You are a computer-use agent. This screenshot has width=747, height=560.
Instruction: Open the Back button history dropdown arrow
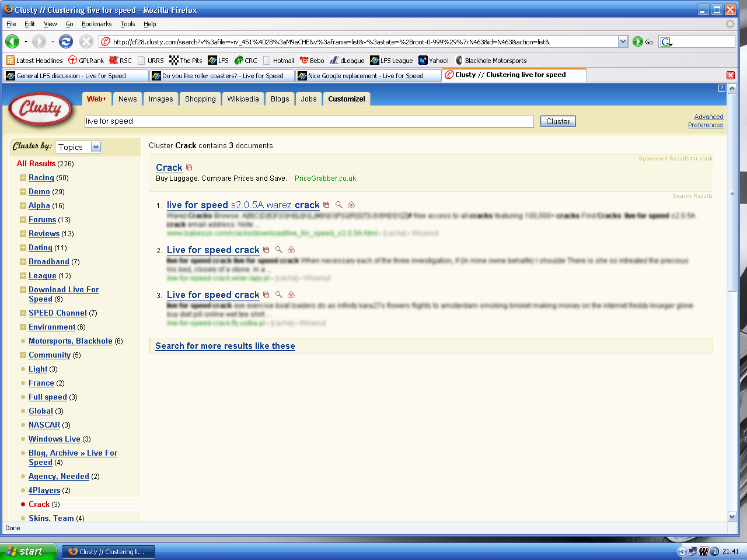click(x=26, y=41)
